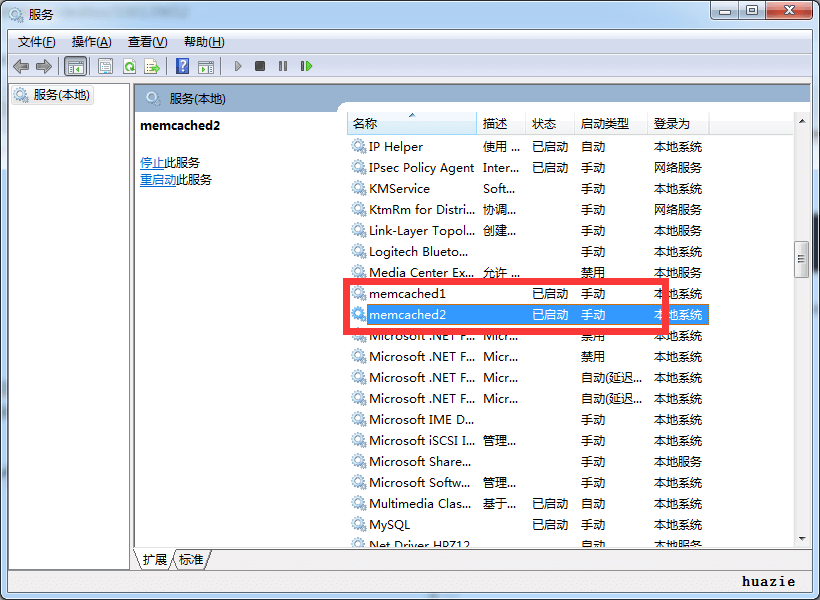The width and height of the screenshot is (820, 600).
Task: Toggle the show/hide console tree icon
Action: (x=75, y=66)
